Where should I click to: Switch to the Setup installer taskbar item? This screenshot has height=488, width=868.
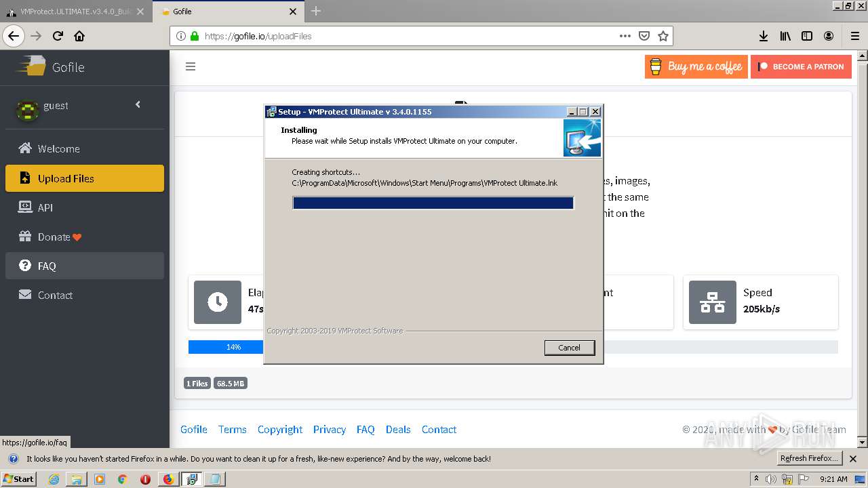pos(192,479)
